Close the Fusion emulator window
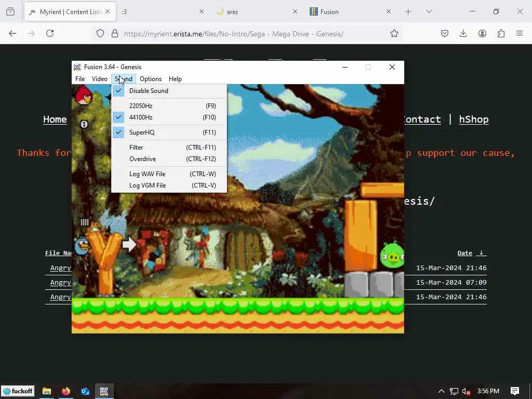The height and width of the screenshot is (399, 532). tap(392, 67)
